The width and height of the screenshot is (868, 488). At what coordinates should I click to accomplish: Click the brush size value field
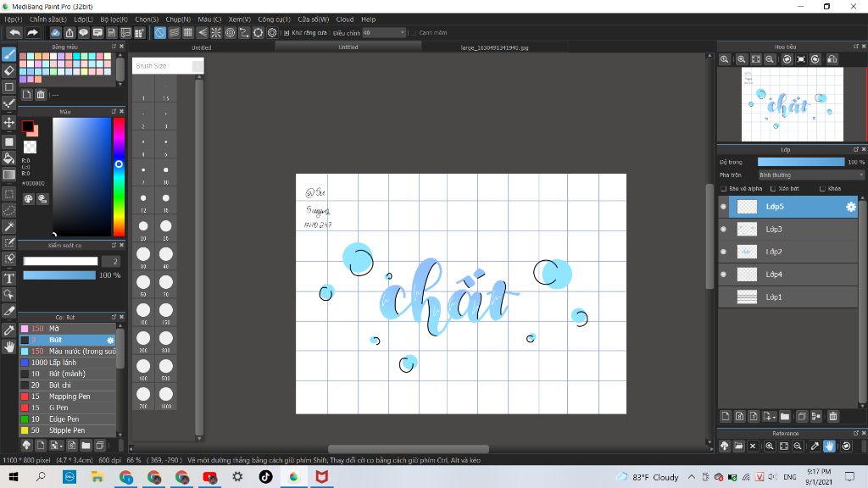click(x=111, y=261)
